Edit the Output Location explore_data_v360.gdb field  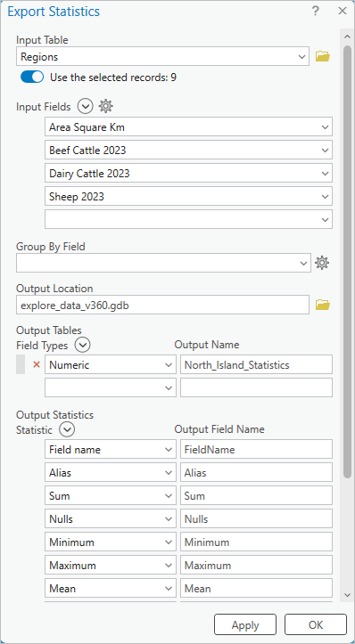click(163, 305)
